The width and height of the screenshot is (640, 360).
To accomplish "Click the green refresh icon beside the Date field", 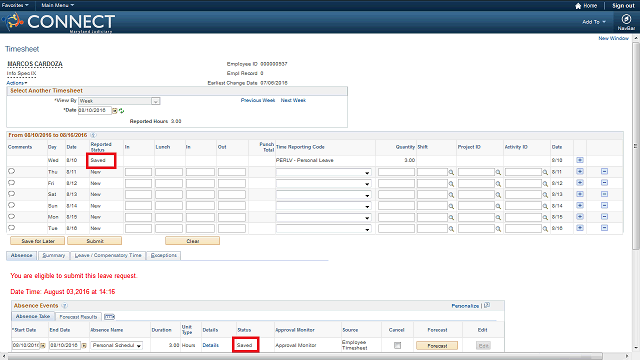I will tap(122, 111).
